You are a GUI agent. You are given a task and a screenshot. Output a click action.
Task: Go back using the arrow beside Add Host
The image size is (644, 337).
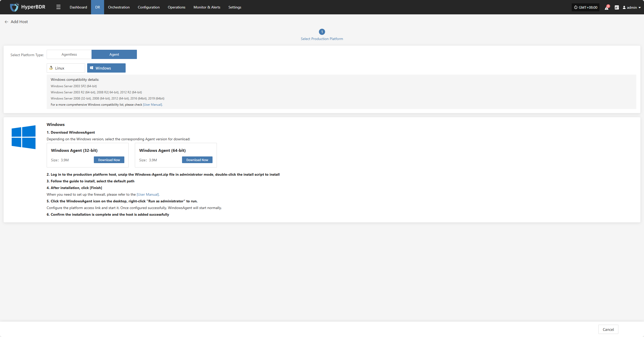point(6,22)
